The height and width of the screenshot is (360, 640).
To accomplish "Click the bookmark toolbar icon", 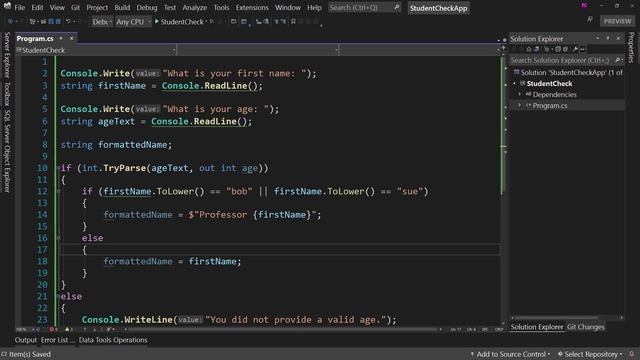I will pos(293,21).
